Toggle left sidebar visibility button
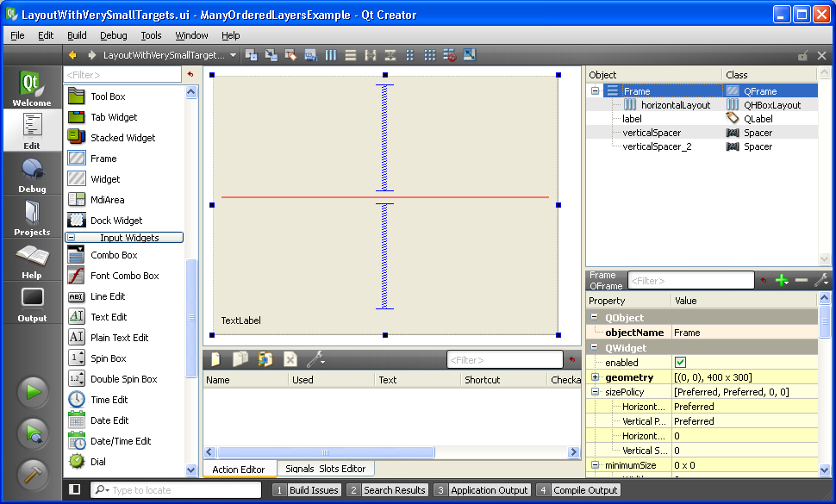836x504 pixels. 75,489
